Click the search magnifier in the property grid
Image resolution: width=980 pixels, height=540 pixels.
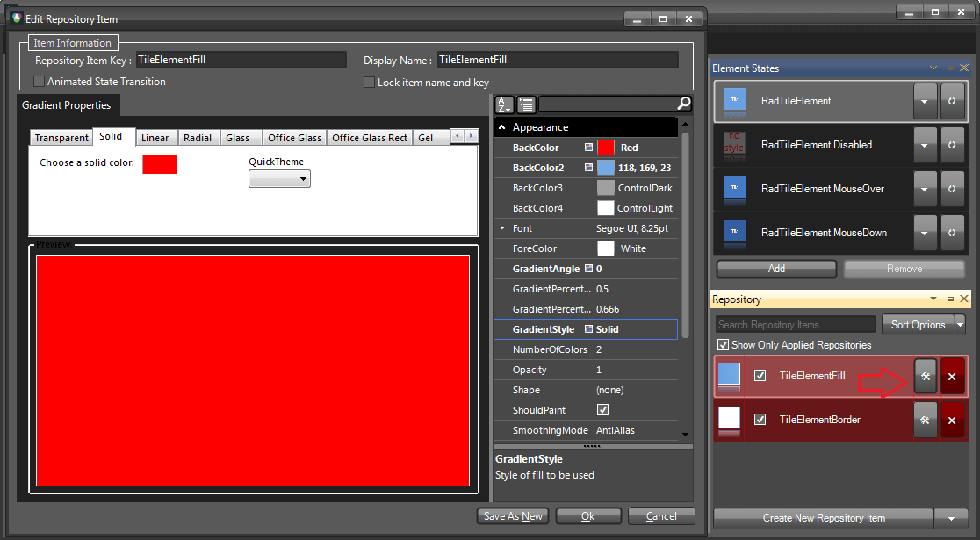[x=683, y=103]
